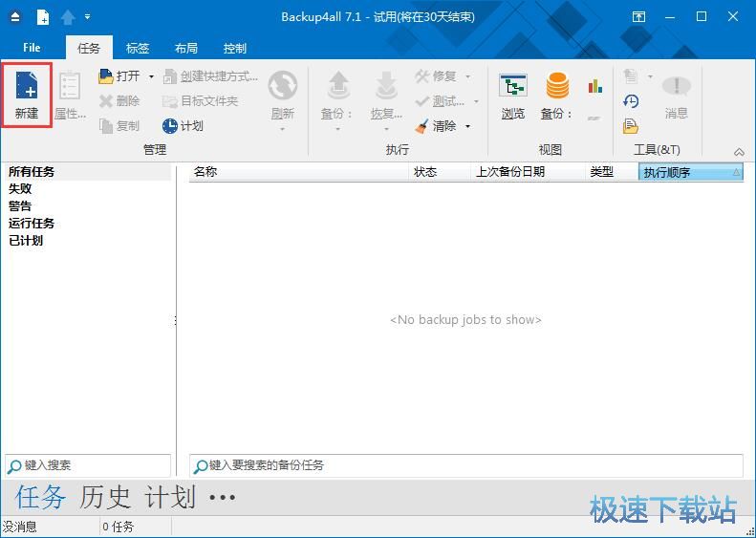This screenshot has width=756, height=538.
Task: Collapse the ribbon with the chevron
Action: click(x=739, y=152)
